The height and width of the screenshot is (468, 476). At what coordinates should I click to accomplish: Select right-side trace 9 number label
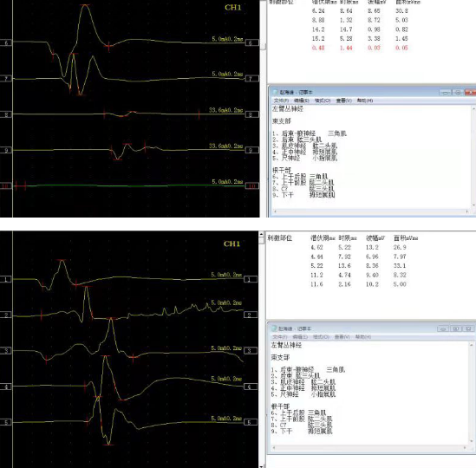click(251, 150)
